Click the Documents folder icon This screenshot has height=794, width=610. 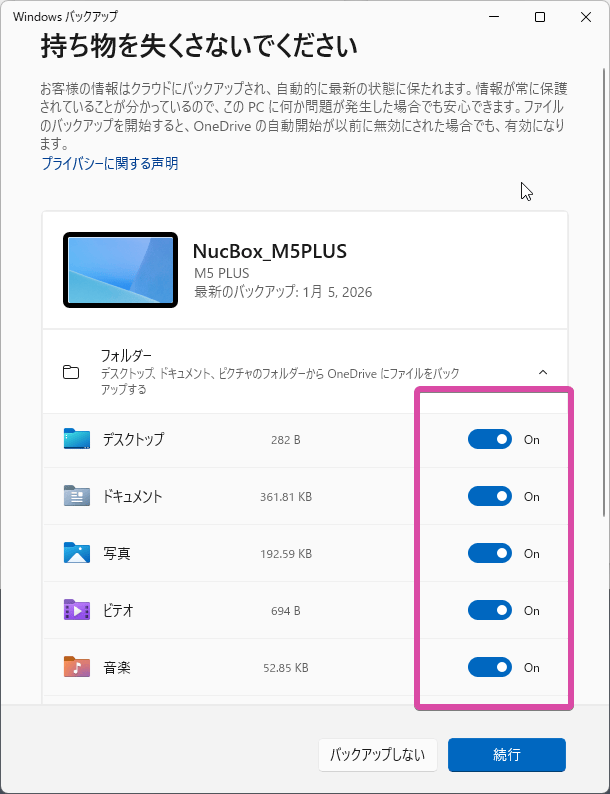click(76, 496)
